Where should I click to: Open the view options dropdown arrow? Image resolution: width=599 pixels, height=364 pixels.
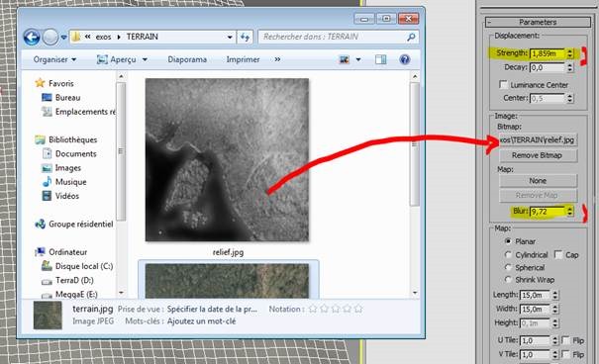tap(358, 59)
